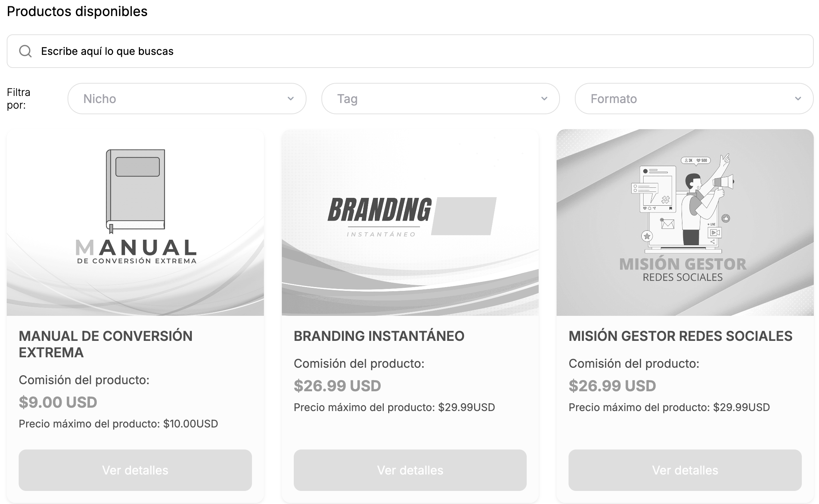Expand the Tag filter dropdown
Image resolution: width=819 pixels, height=504 pixels.
(x=440, y=99)
